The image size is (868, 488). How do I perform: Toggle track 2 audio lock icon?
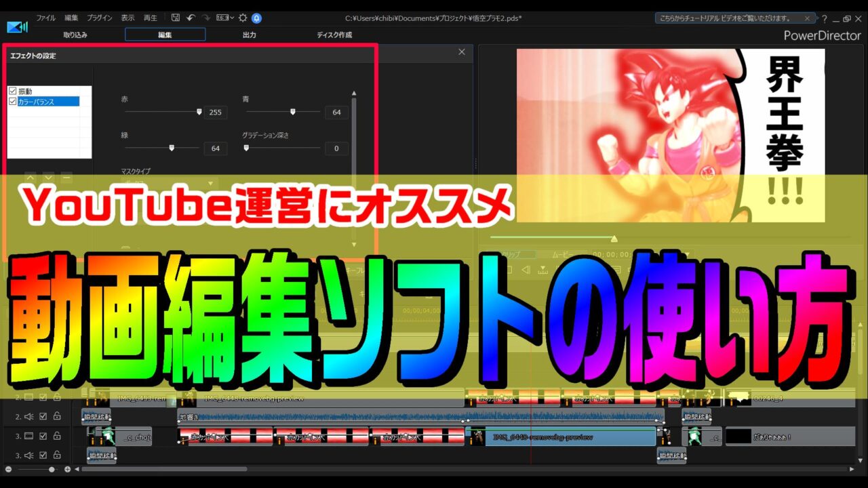point(57,416)
